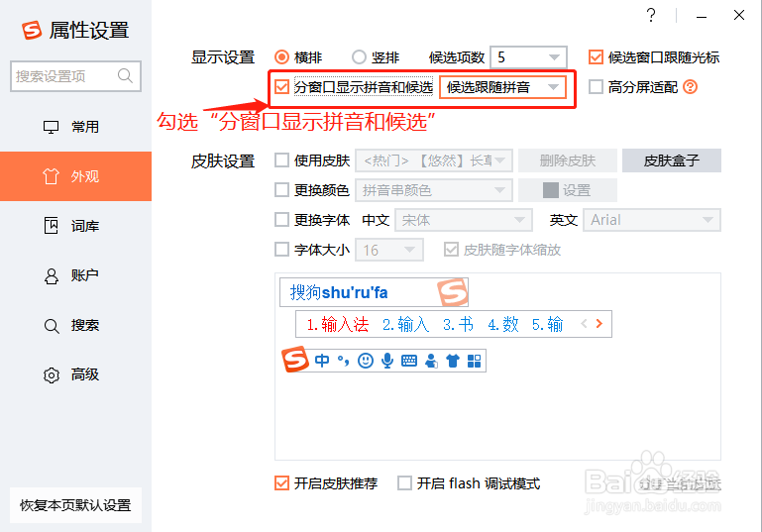Click the Sogou logo in the pinyin preview box
Screen dimensions: 762x532
coord(453,292)
